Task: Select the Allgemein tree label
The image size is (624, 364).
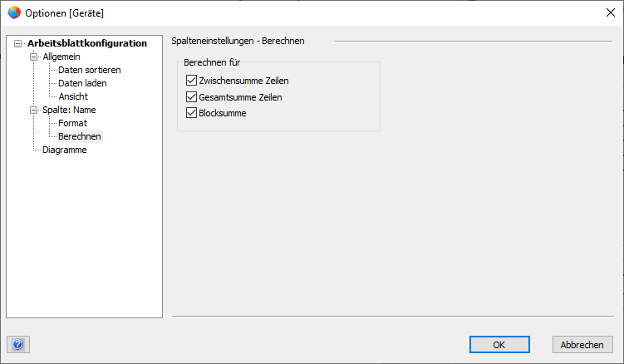Action: click(62, 57)
